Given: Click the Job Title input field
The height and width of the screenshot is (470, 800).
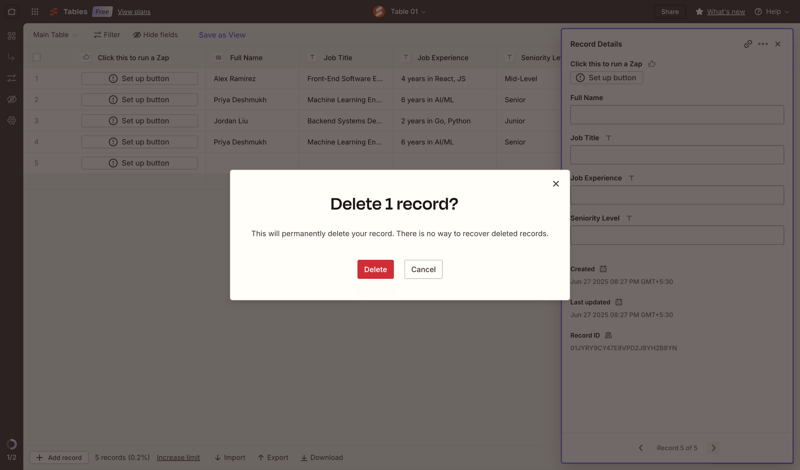Looking at the screenshot, I should 677,155.
